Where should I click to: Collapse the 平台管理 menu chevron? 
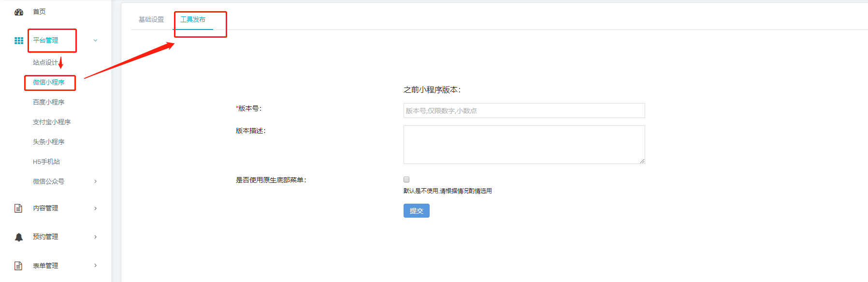point(95,40)
